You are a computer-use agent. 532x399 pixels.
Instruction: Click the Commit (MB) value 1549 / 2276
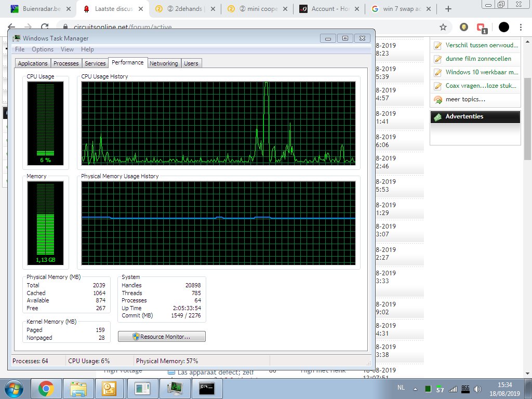coord(186,315)
